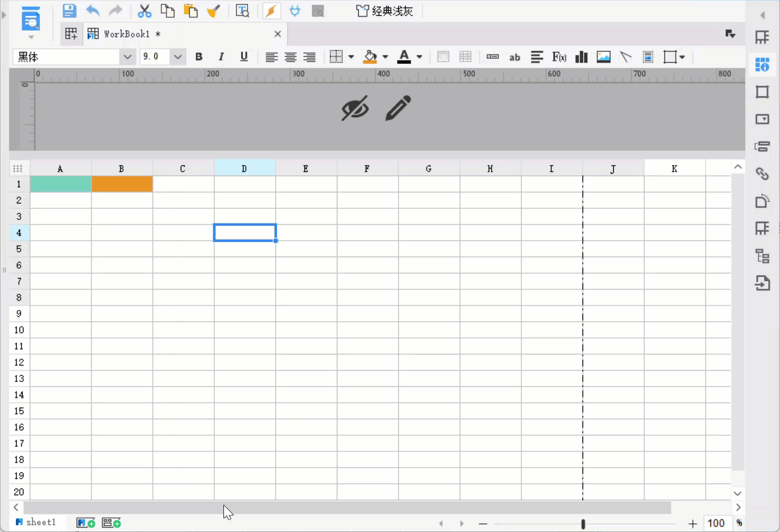Click the zoom-in plus button

692,523
